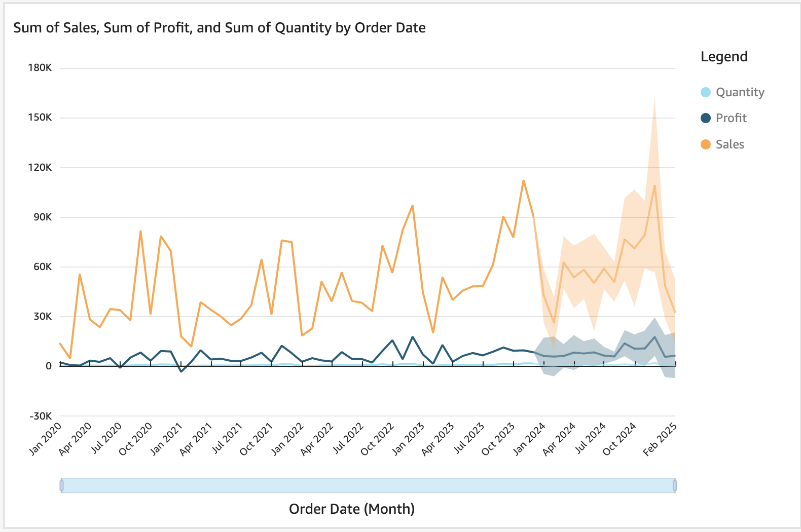Viewport: 801px width, 532px height.
Task: Click the 180K y-axis label
Action: coord(40,68)
